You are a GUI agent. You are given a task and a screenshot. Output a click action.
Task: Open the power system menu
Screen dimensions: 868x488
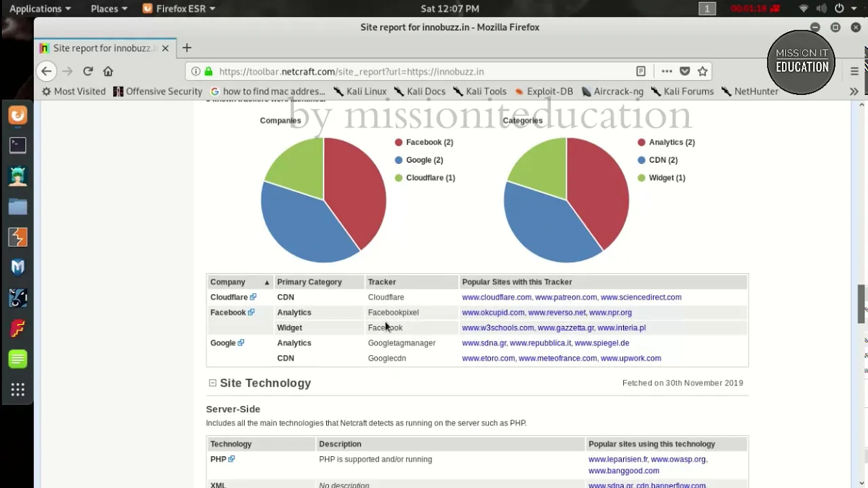(x=844, y=9)
